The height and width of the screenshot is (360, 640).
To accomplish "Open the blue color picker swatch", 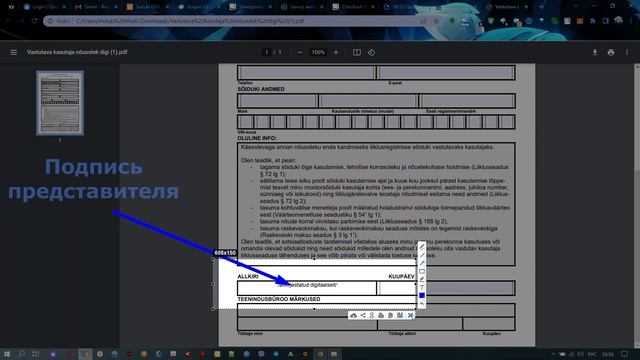I will coord(422,296).
